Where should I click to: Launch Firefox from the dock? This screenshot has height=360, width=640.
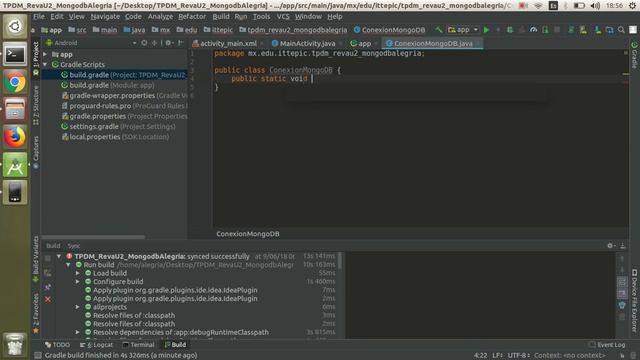pos(15,137)
